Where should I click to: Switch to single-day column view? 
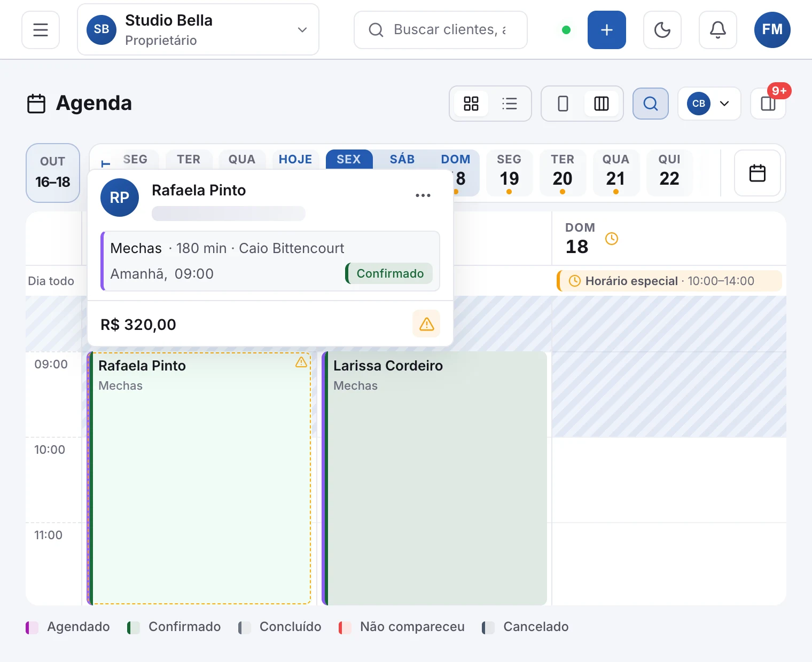(x=563, y=104)
